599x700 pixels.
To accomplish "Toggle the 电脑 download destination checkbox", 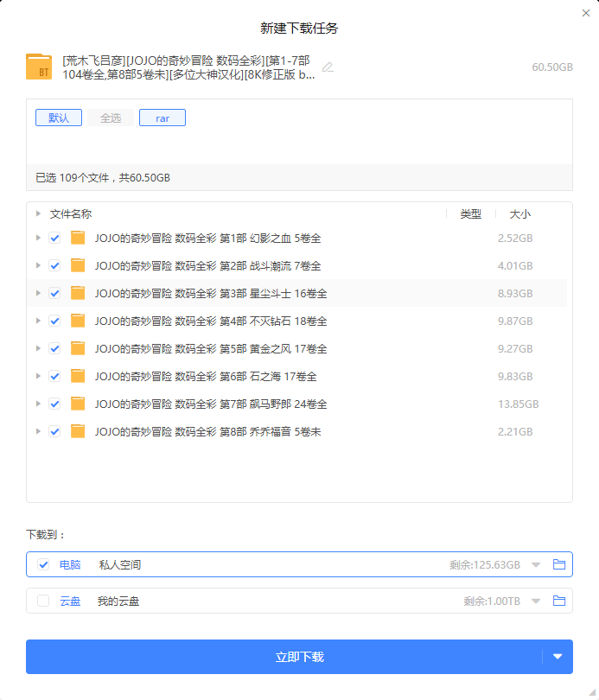I will click(x=43, y=564).
